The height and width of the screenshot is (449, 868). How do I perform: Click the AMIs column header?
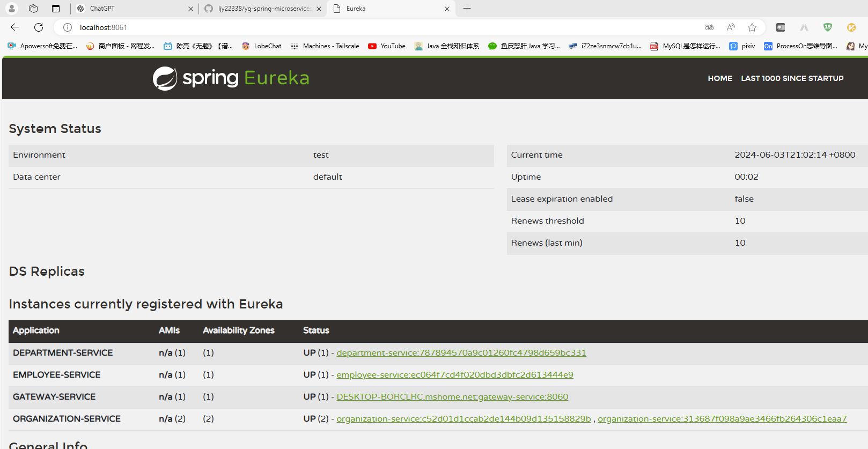(x=169, y=330)
